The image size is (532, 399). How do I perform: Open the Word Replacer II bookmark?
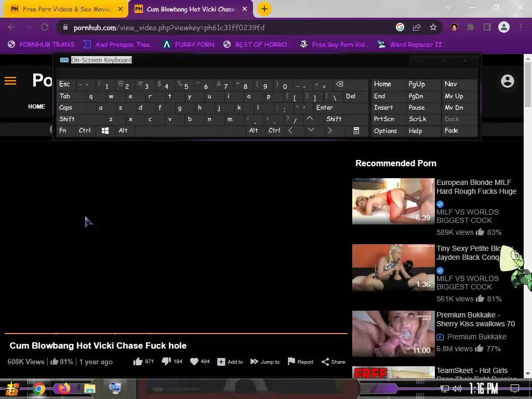(x=409, y=45)
